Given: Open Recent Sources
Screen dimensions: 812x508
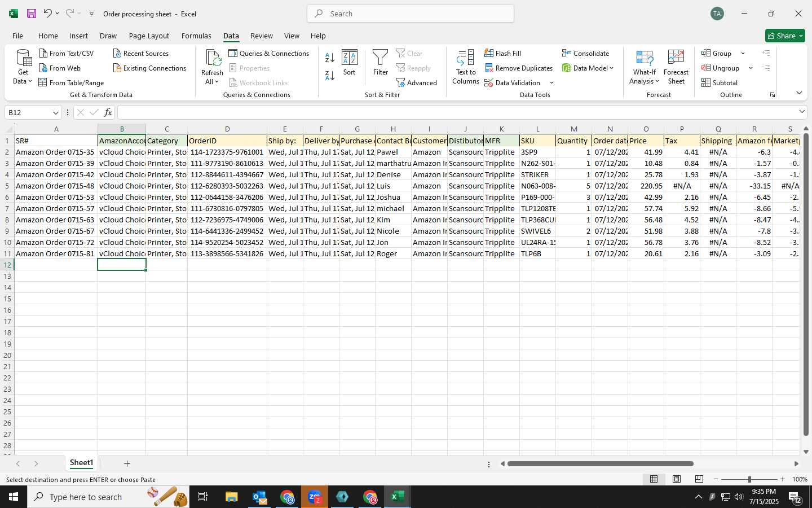Looking at the screenshot, I should point(140,53).
